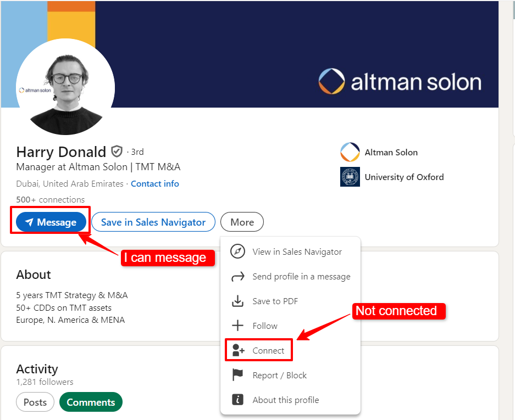Click the 1,281 followers text
Screen dimensions: 515x420
tap(45, 382)
